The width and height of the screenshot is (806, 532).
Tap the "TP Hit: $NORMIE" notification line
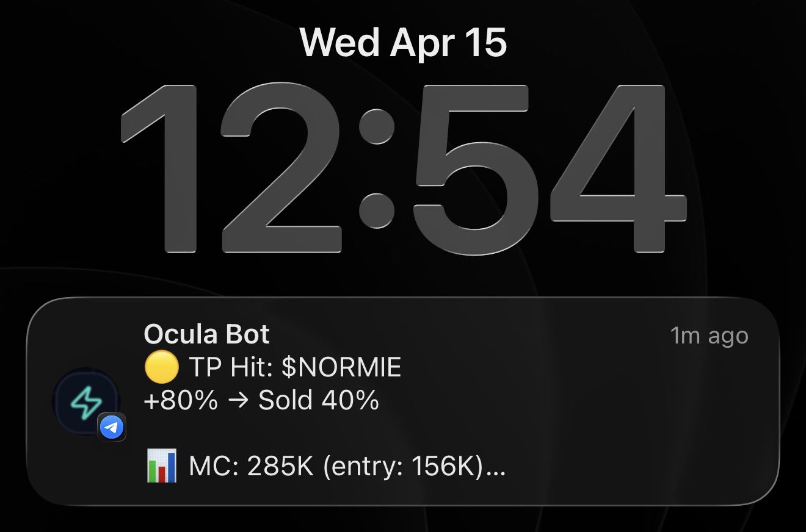(294, 368)
